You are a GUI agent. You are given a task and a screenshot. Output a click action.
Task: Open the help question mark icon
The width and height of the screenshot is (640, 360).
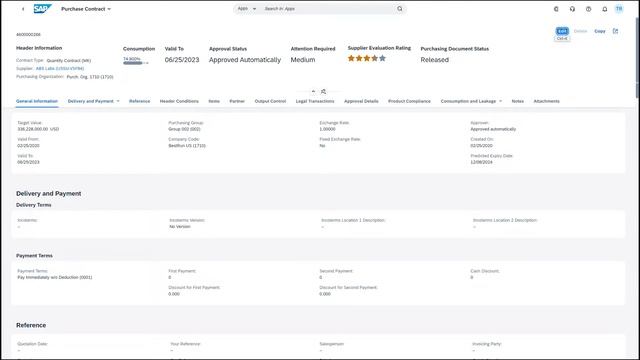pos(588,9)
